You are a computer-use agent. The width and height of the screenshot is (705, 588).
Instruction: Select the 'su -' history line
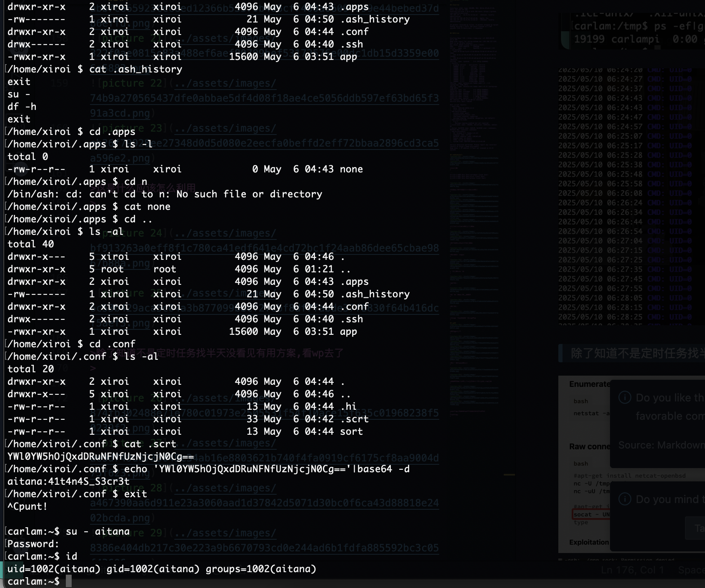19,94
